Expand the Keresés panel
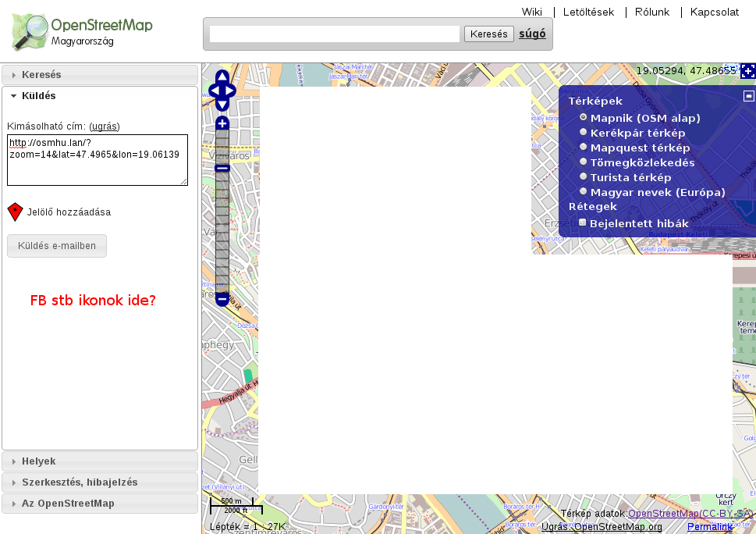 (100, 75)
